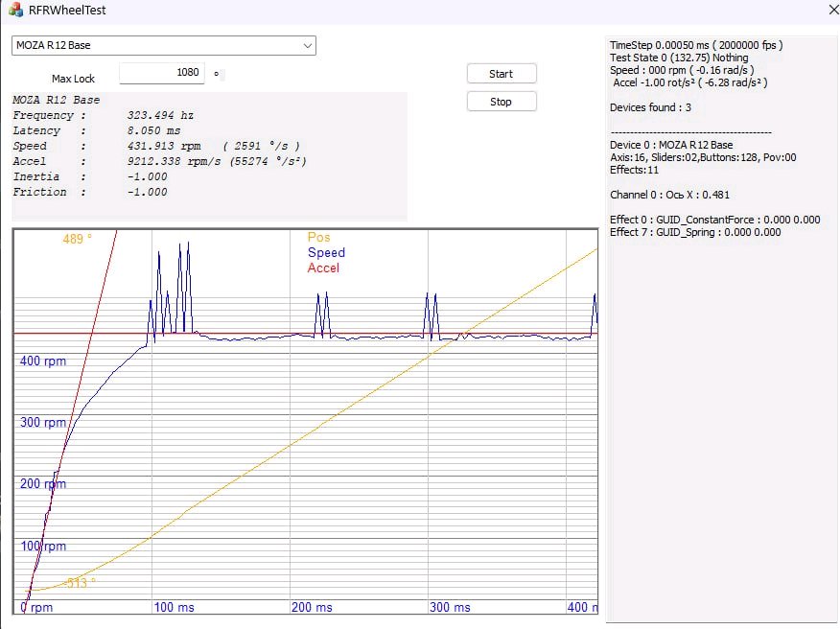Select the Frequency value 323.494 hz
Screen dimensions: 840x629
coord(160,115)
